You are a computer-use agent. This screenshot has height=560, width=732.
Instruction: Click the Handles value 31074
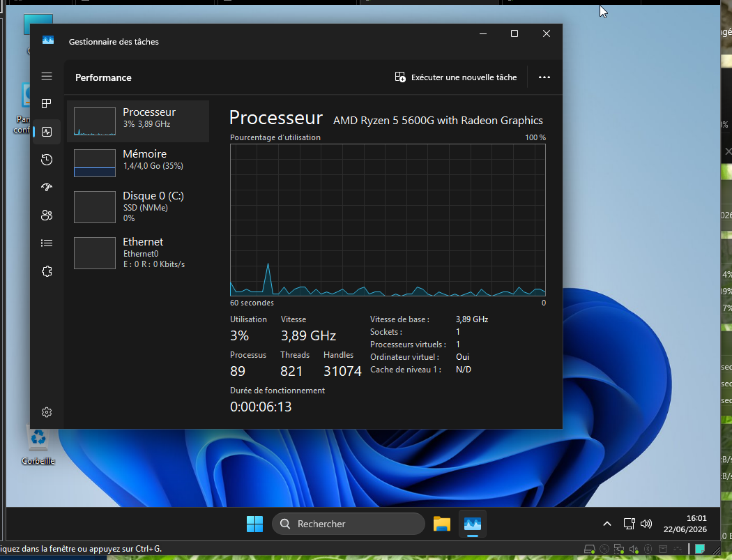343,371
